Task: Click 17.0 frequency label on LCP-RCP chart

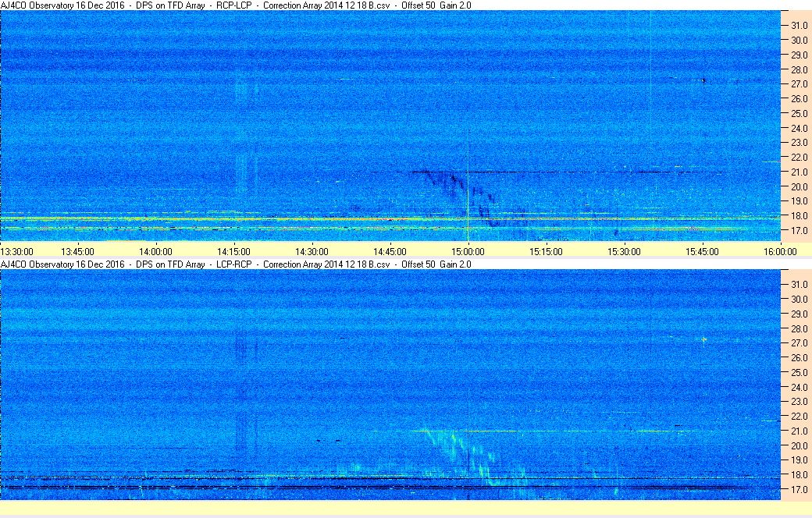Action: click(799, 489)
